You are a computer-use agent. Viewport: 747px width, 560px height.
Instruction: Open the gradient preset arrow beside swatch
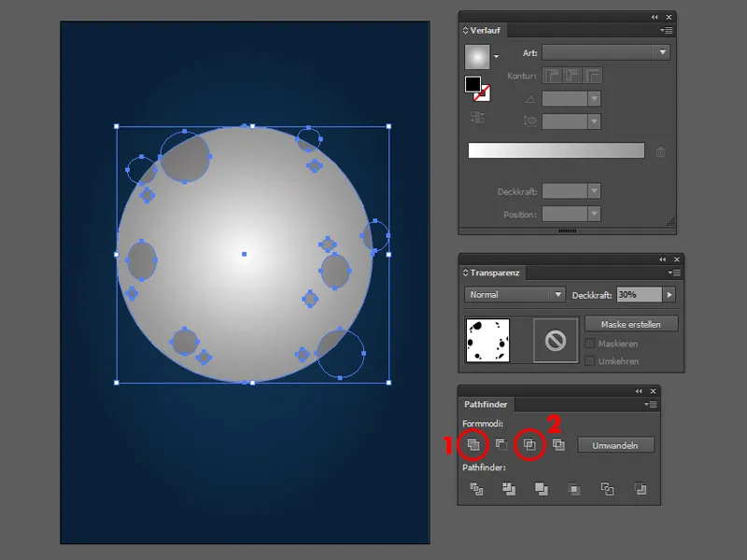(497, 57)
